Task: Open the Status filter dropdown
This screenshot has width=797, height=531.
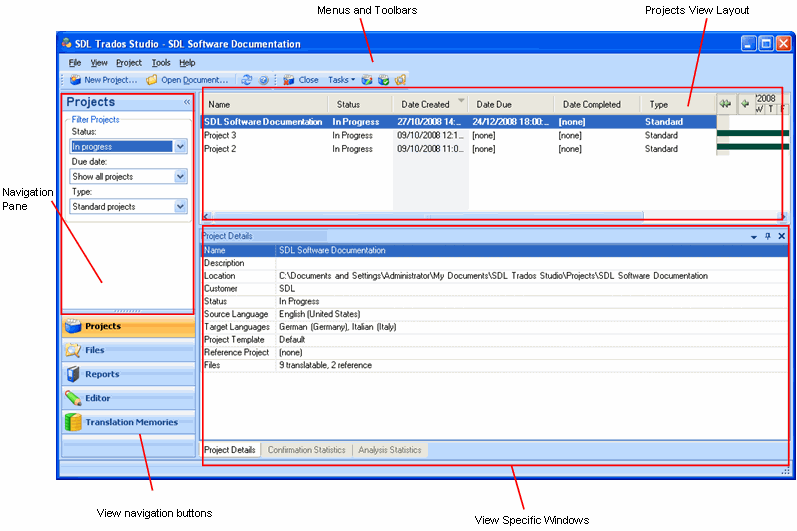Action: pyautogui.click(x=180, y=146)
